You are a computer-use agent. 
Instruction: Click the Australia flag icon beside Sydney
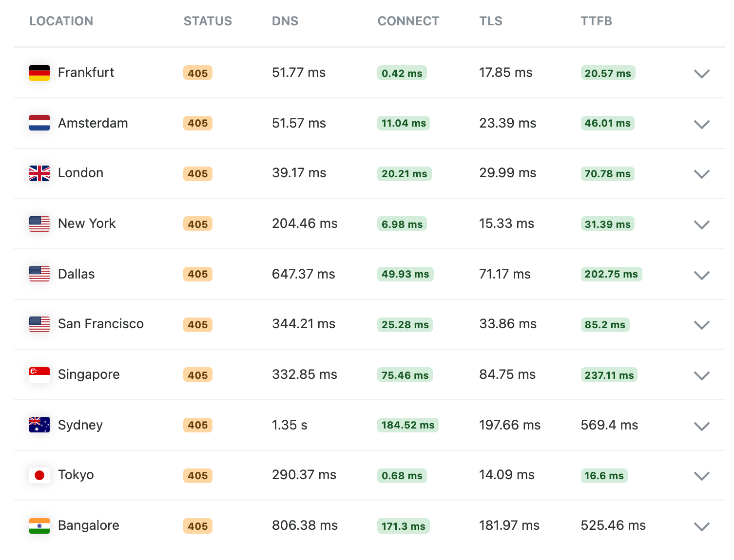coord(39,425)
